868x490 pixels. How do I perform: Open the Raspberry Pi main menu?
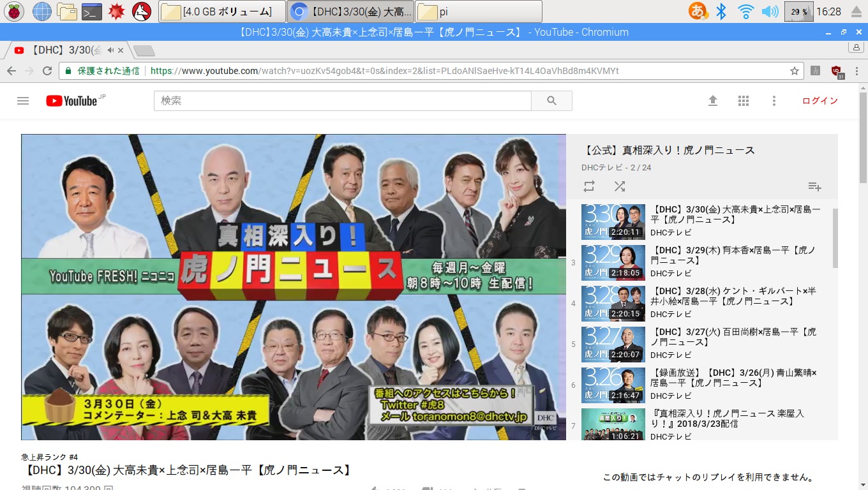(x=14, y=11)
